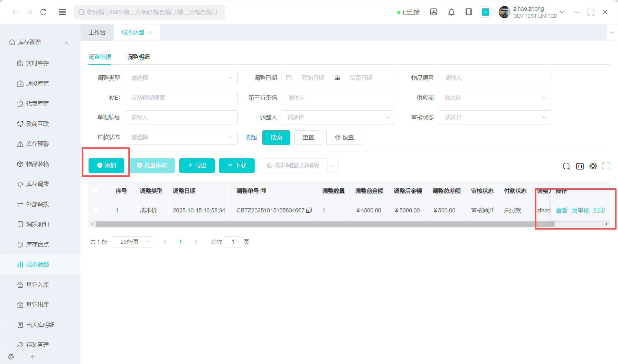Click the horizontal table scrollbar
This screenshot has width=618, height=364.
(322, 224)
